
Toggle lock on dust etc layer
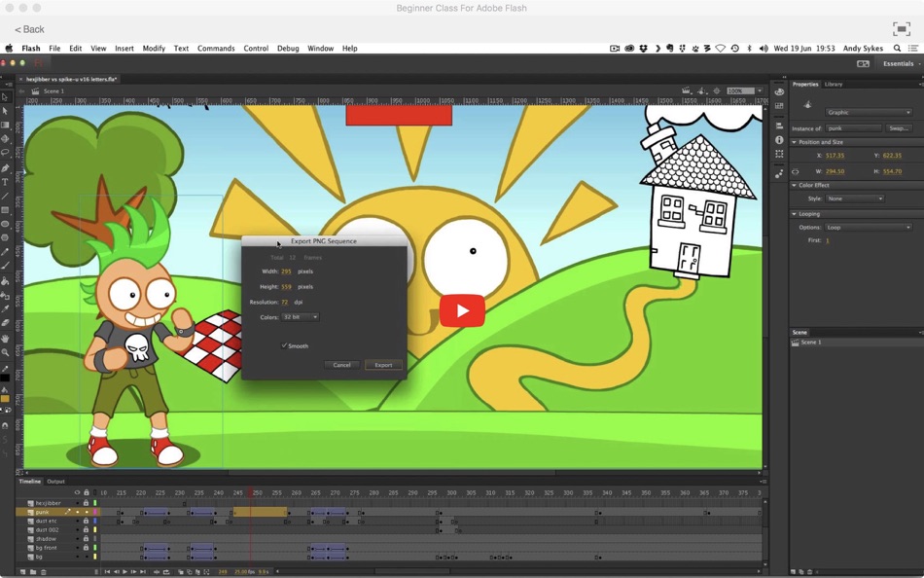(x=86, y=521)
